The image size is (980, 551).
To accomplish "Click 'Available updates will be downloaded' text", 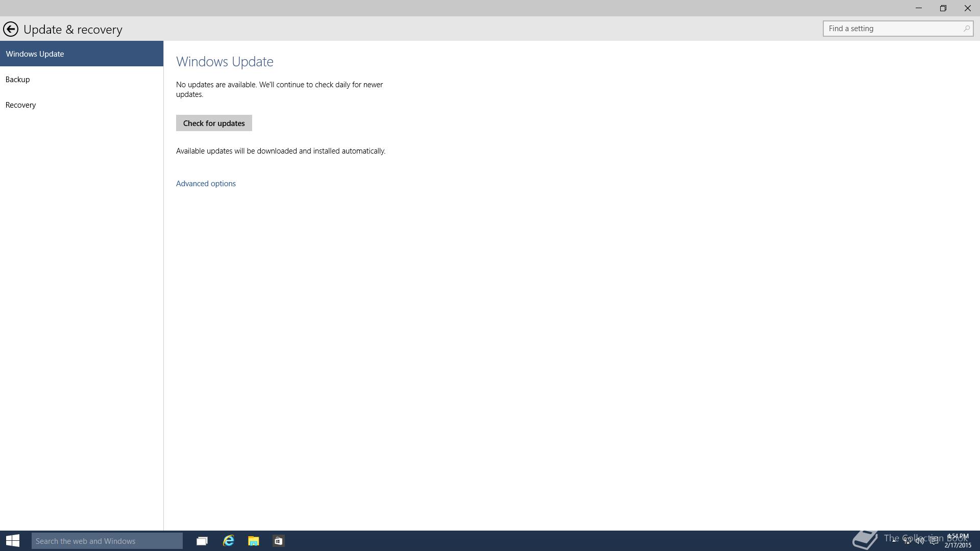I will click(x=281, y=151).
